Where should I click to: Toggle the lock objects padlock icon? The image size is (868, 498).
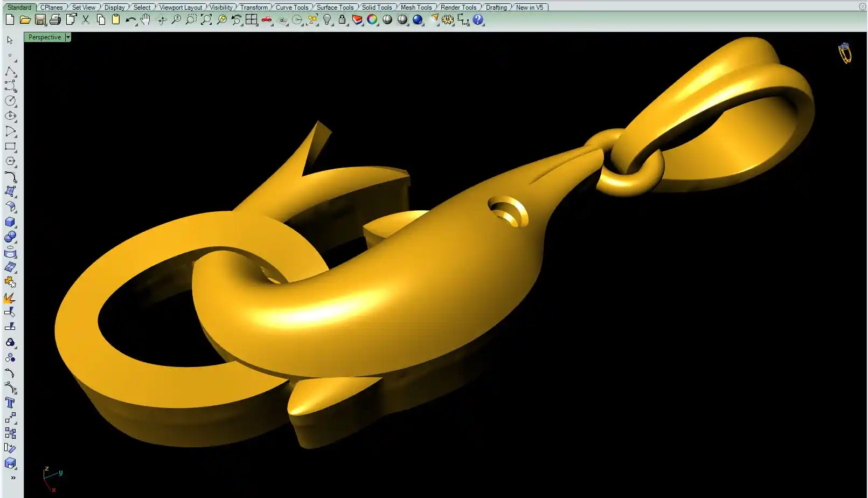[x=342, y=20]
